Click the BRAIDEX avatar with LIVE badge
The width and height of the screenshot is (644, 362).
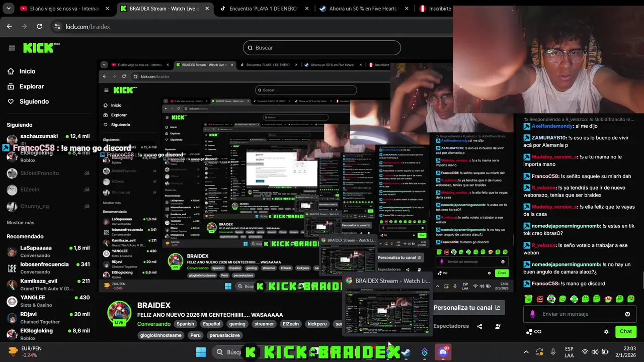point(119,313)
